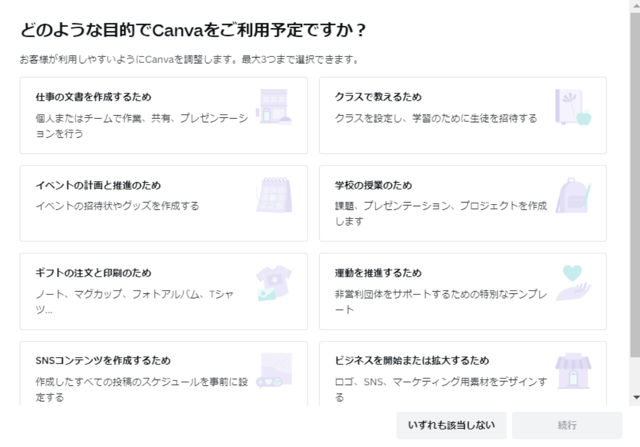
Task: Click the 続行 continue button
Action: click(x=567, y=425)
